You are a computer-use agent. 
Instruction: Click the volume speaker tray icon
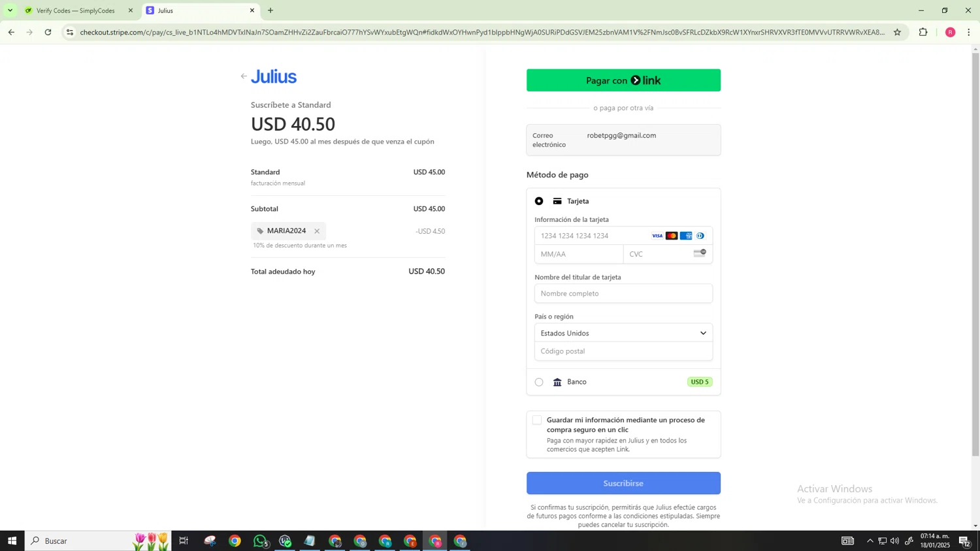tap(894, 541)
